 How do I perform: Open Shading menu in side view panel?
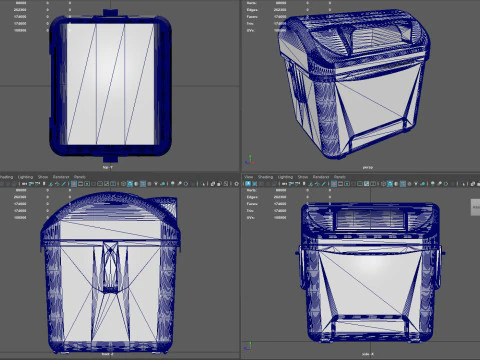[x=265, y=177]
